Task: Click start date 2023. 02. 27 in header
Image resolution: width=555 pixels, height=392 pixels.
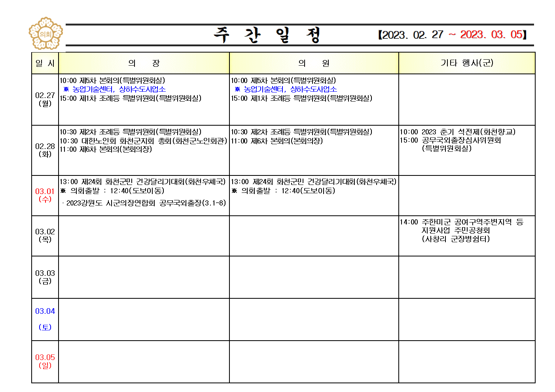Action: tap(413, 35)
